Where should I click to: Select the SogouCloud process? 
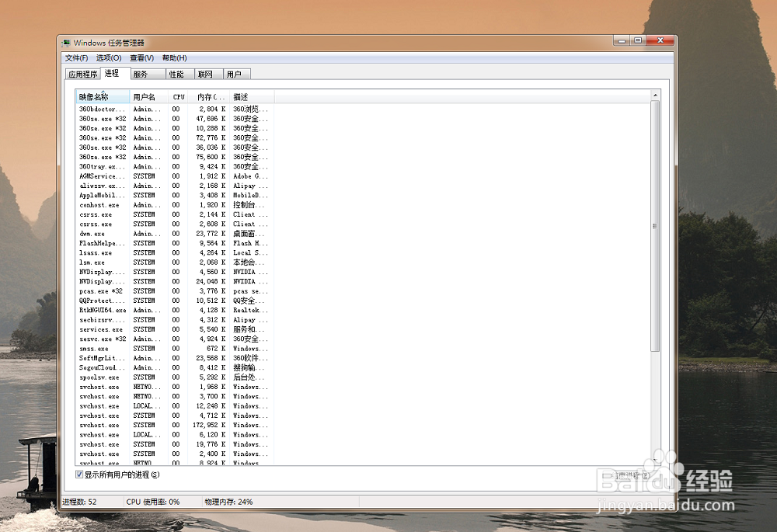click(175, 367)
